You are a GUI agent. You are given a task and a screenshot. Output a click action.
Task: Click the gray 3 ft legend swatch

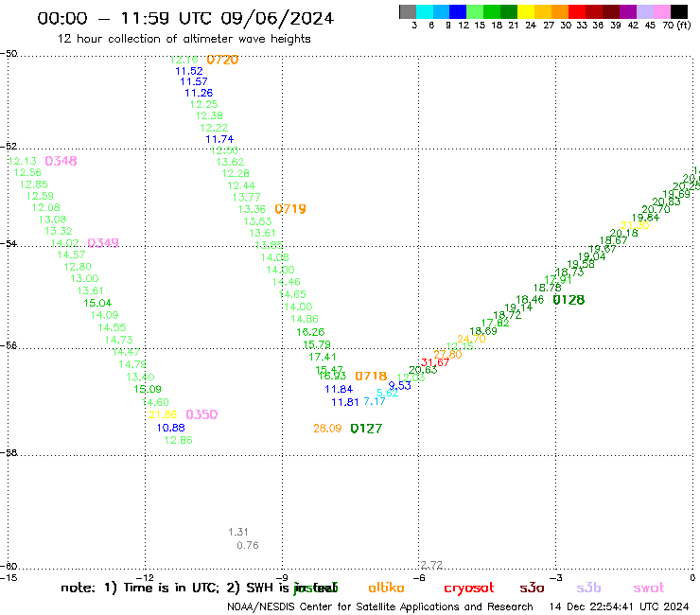point(408,11)
